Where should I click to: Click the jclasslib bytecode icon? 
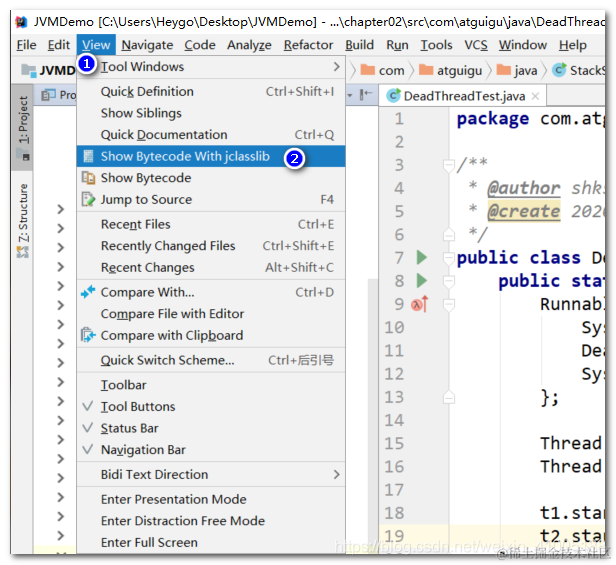88,156
